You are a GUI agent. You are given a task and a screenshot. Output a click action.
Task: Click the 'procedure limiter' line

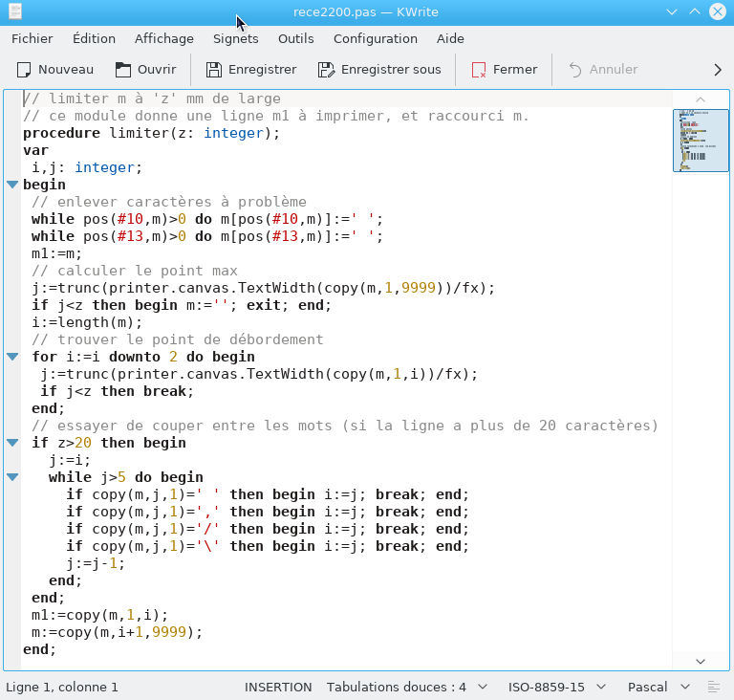pyautogui.click(x=152, y=133)
